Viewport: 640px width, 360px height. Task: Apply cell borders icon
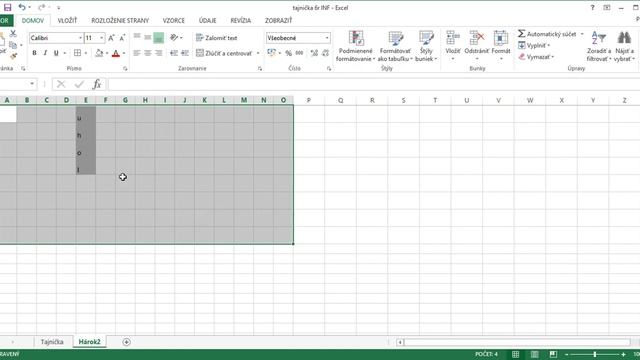[78, 53]
